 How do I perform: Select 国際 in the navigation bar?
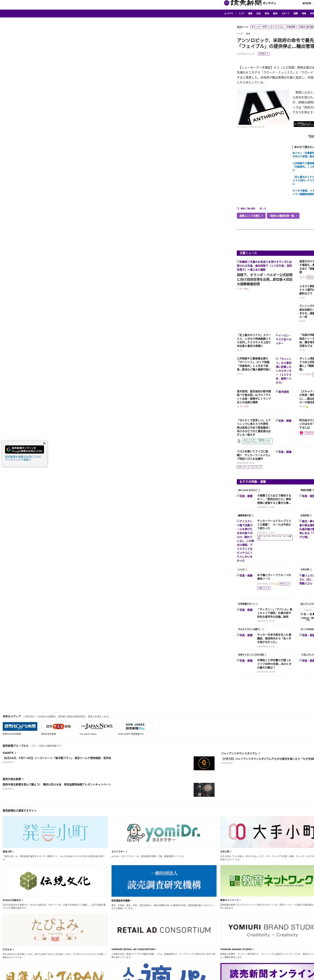(295, 13)
